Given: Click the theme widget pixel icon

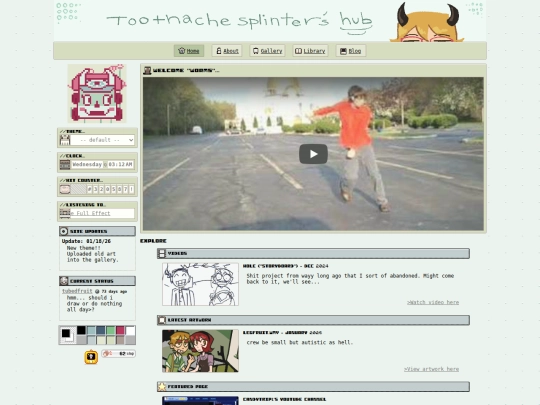Looking at the screenshot, I should [65, 140].
